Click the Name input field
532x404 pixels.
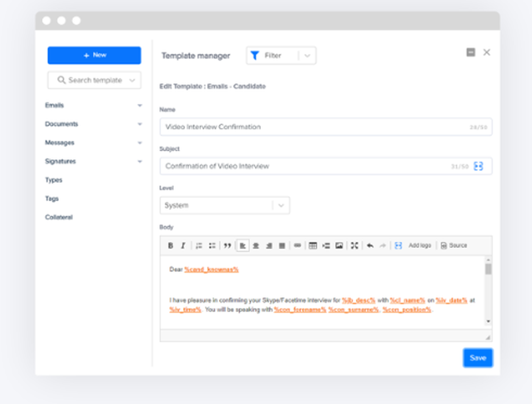coord(326,127)
